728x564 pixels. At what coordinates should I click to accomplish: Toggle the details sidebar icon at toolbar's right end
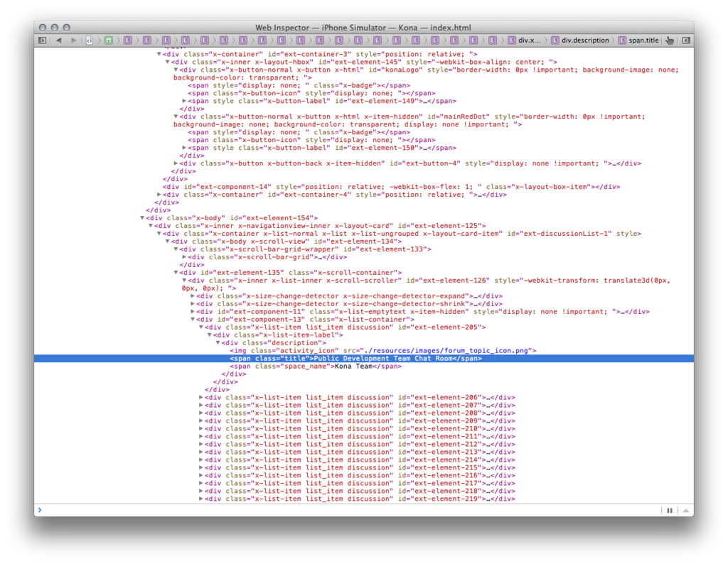point(686,40)
